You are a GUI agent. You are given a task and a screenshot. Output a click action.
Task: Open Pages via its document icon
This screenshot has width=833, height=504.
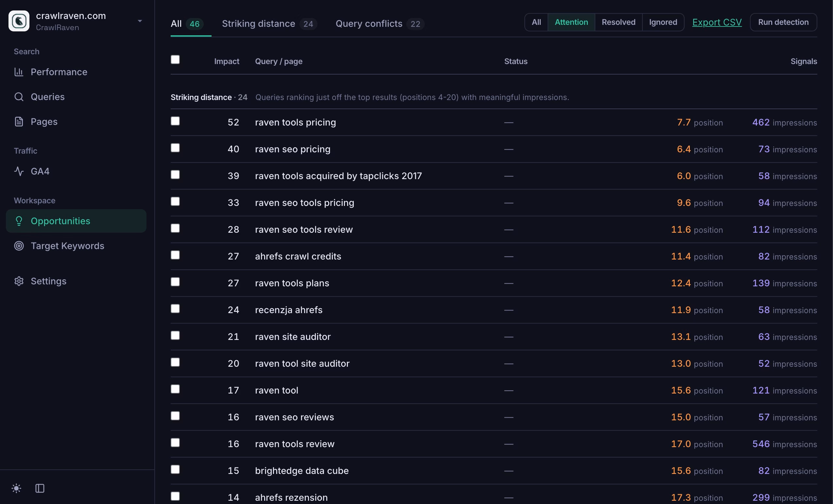19,122
